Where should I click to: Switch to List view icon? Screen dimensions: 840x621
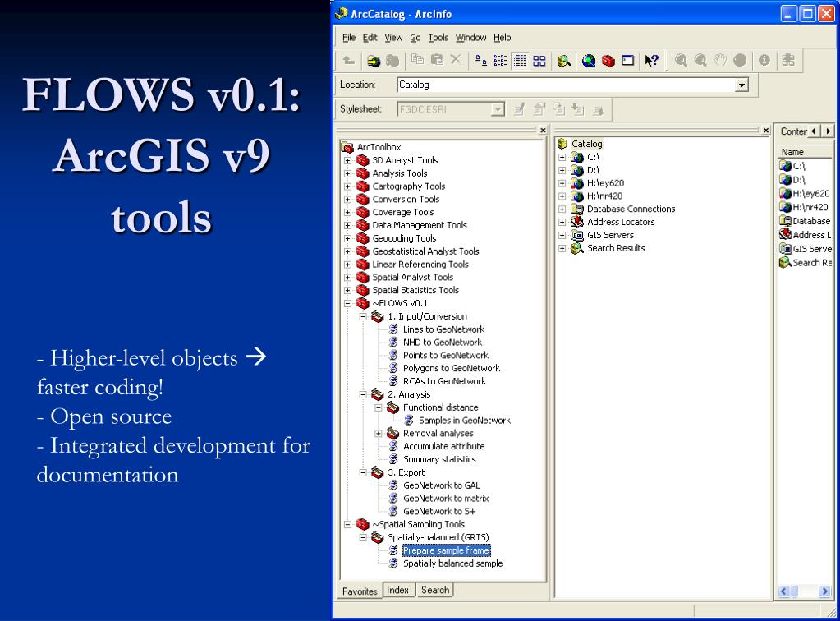(x=500, y=61)
